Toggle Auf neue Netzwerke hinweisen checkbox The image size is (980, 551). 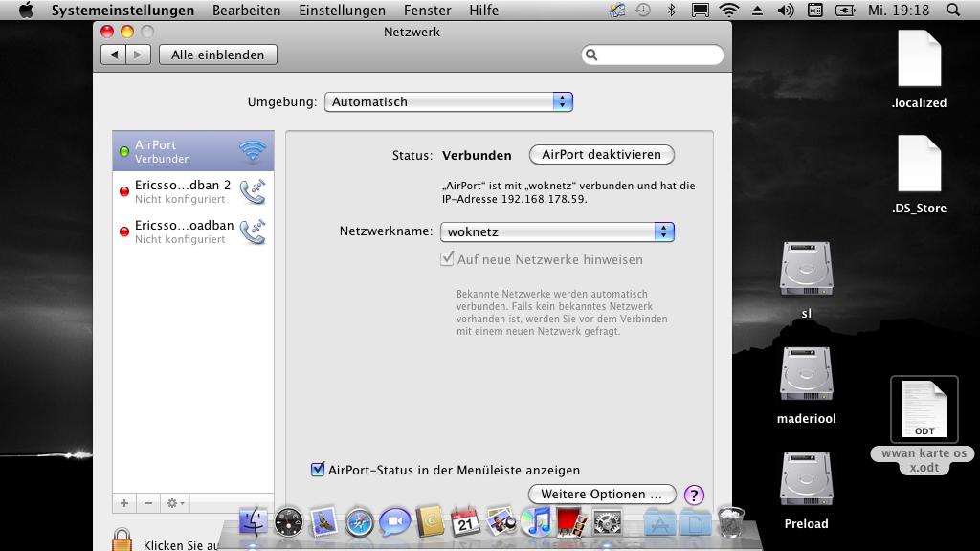pos(447,258)
